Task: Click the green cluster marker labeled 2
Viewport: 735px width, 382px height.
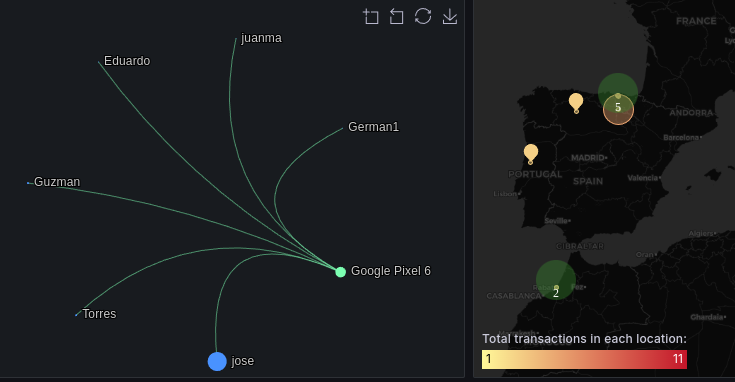Action: [x=556, y=280]
